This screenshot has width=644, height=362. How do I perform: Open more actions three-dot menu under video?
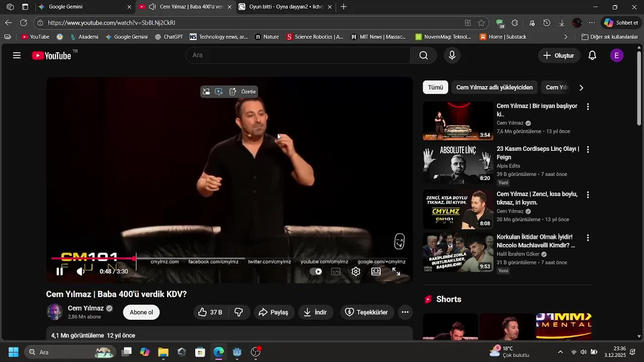[x=405, y=312]
